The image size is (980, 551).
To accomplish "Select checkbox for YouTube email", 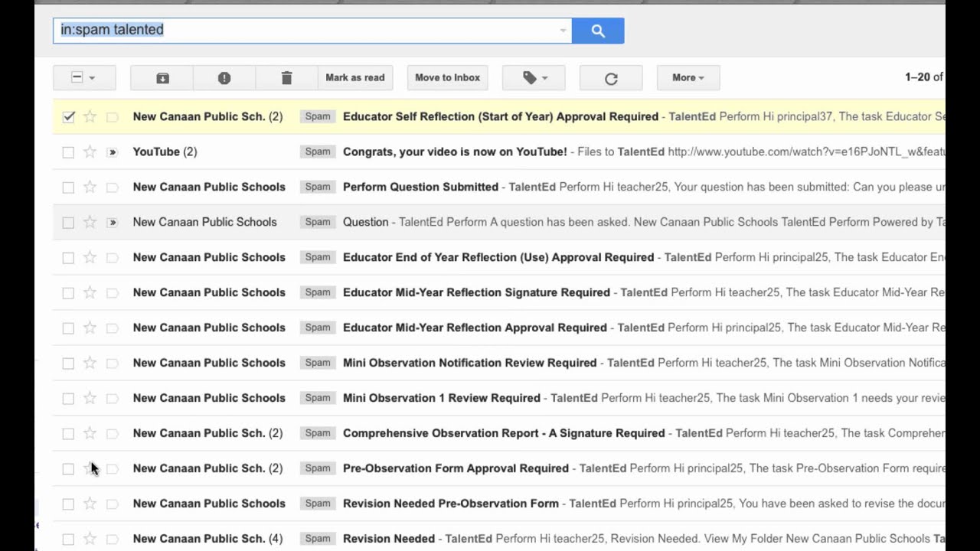I will click(68, 152).
